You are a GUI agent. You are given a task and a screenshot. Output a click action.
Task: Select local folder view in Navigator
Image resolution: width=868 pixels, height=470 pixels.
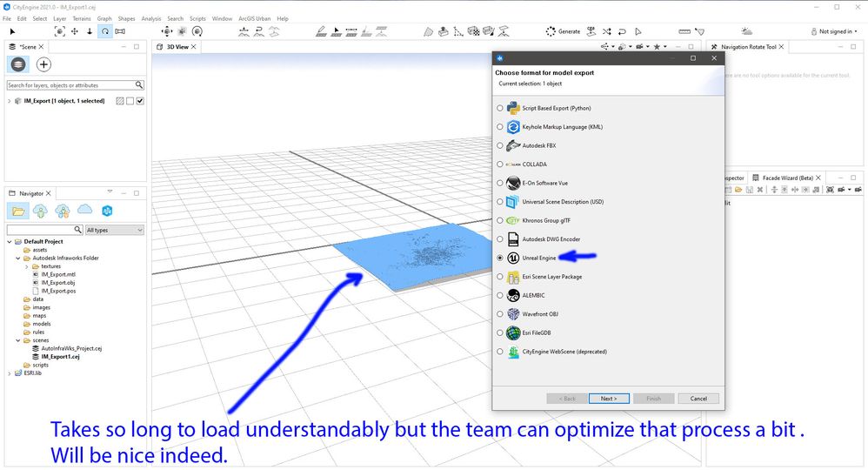18,211
